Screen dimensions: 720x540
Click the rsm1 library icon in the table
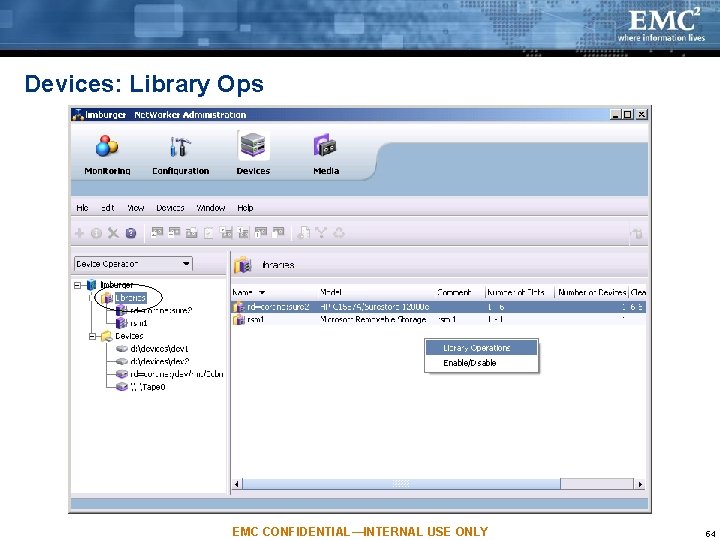pos(239,320)
